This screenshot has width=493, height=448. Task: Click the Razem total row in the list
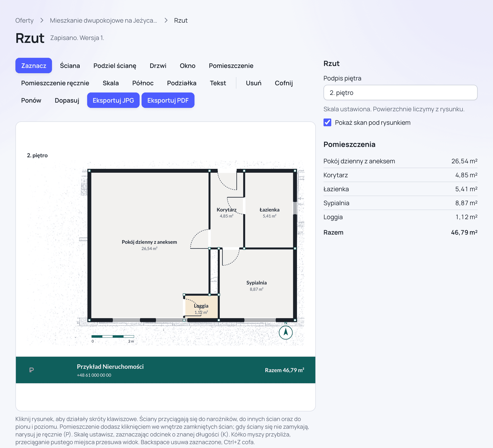point(400,232)
